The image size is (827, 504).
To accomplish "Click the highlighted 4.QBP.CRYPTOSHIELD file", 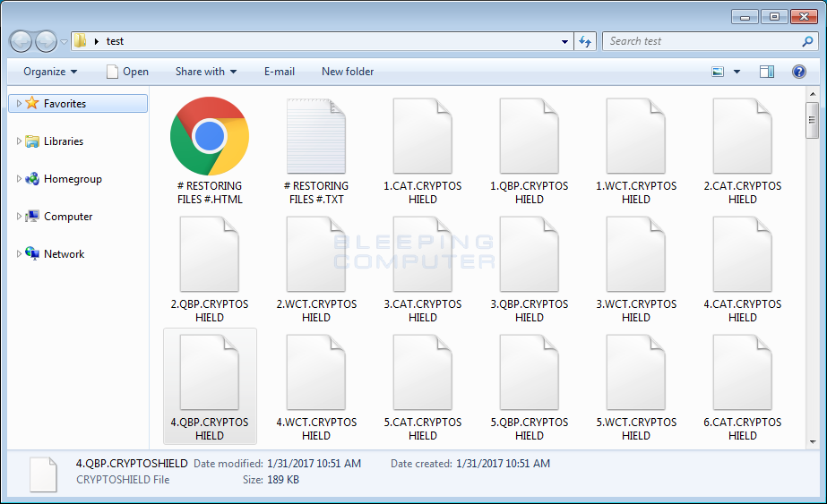I will pyautogui.click(x=210, y=387).
